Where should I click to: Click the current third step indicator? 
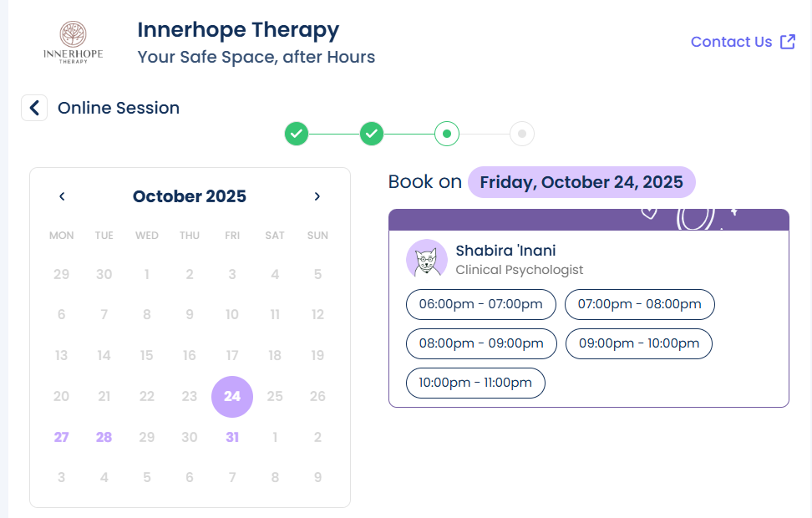pos(447,133)
